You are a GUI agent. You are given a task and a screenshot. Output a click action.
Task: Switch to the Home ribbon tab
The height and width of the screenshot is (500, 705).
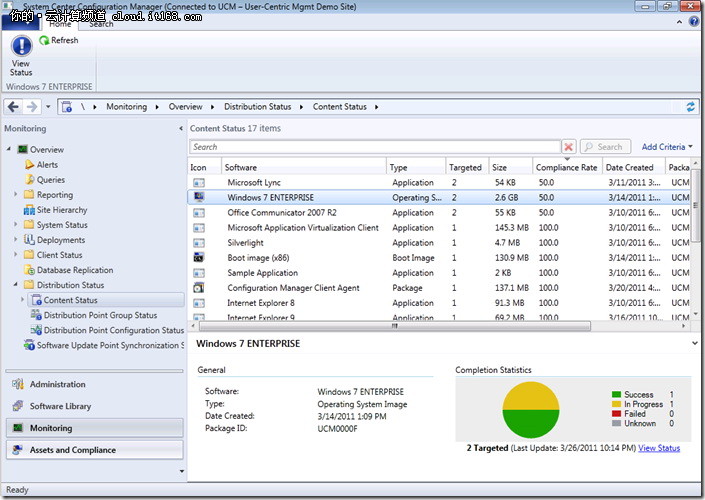(x=60, y=24)
